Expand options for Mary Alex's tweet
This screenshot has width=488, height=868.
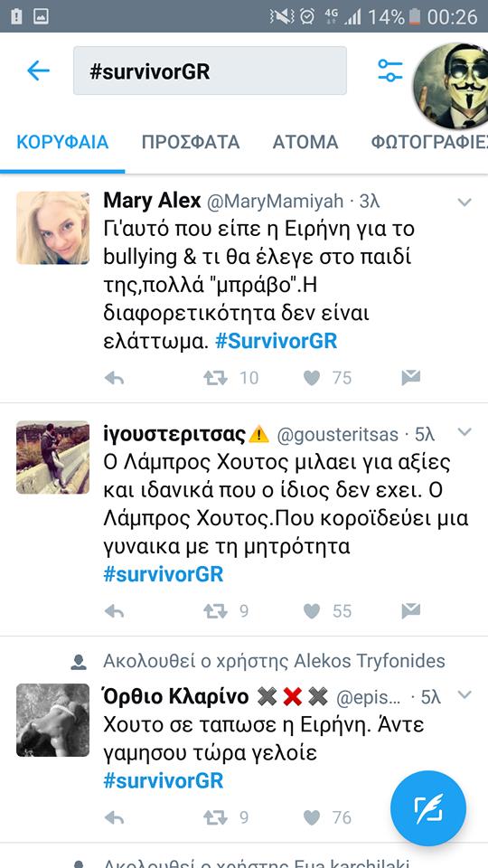tap(465, 203)
